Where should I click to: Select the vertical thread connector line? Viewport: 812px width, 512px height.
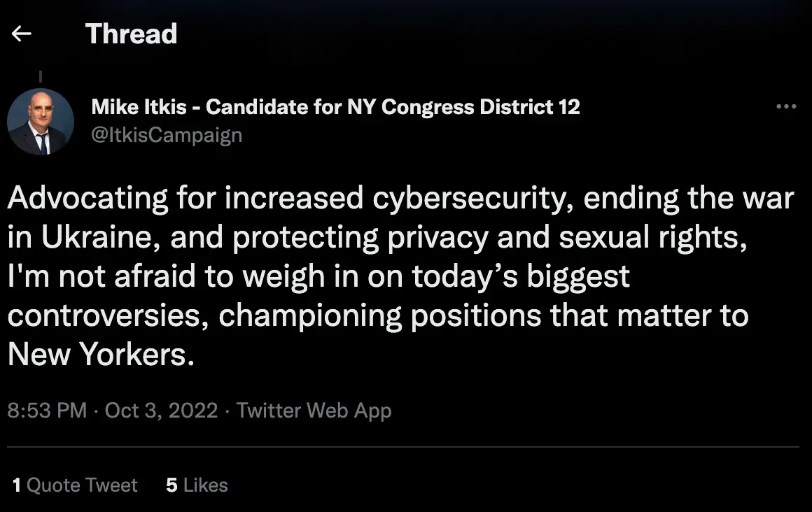(41, 75)
